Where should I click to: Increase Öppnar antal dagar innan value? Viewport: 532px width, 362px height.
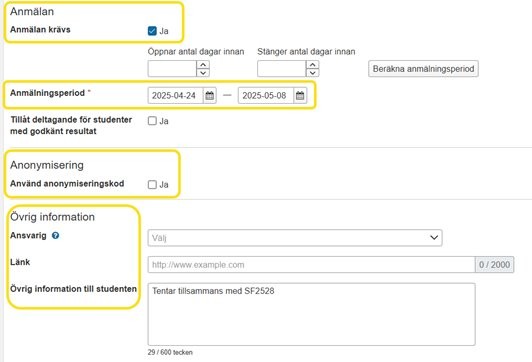203,64
